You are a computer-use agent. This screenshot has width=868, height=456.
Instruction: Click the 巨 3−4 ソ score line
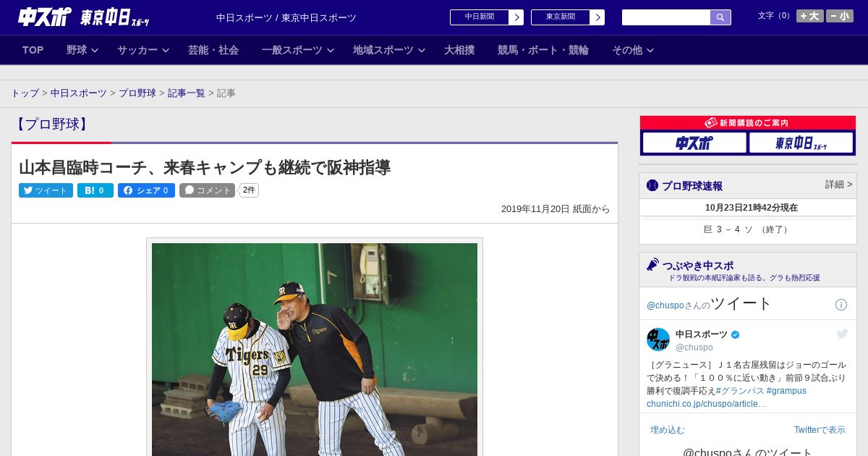click(x=748, y=229)
